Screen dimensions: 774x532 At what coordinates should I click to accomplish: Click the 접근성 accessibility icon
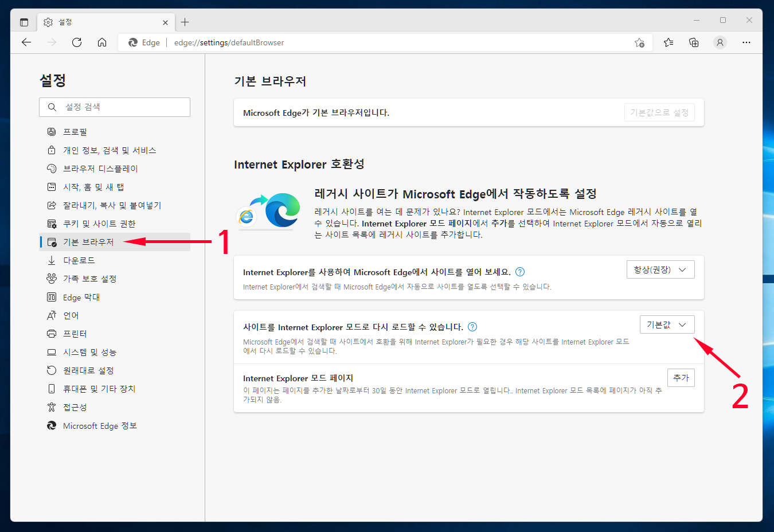coord(52,407)
